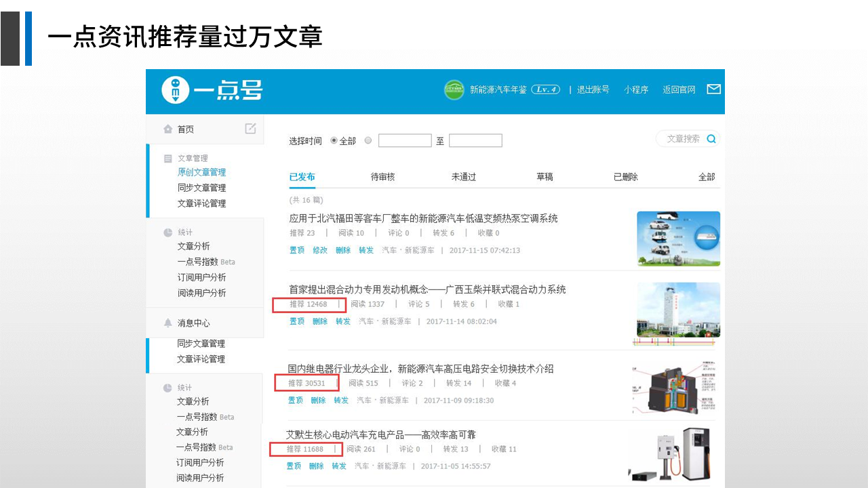Go to 首页 in sidebar
Screen dimensions: 868x488
coord(186,129)
